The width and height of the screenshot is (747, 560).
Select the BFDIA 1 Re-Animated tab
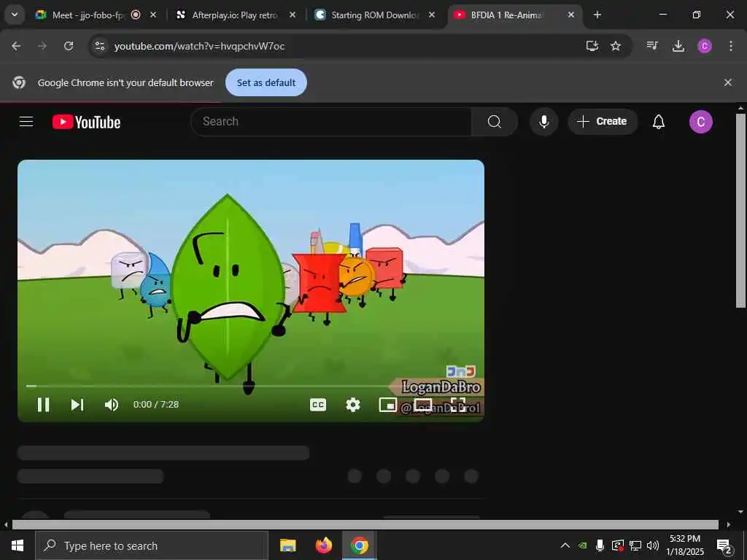pos(506,15)
